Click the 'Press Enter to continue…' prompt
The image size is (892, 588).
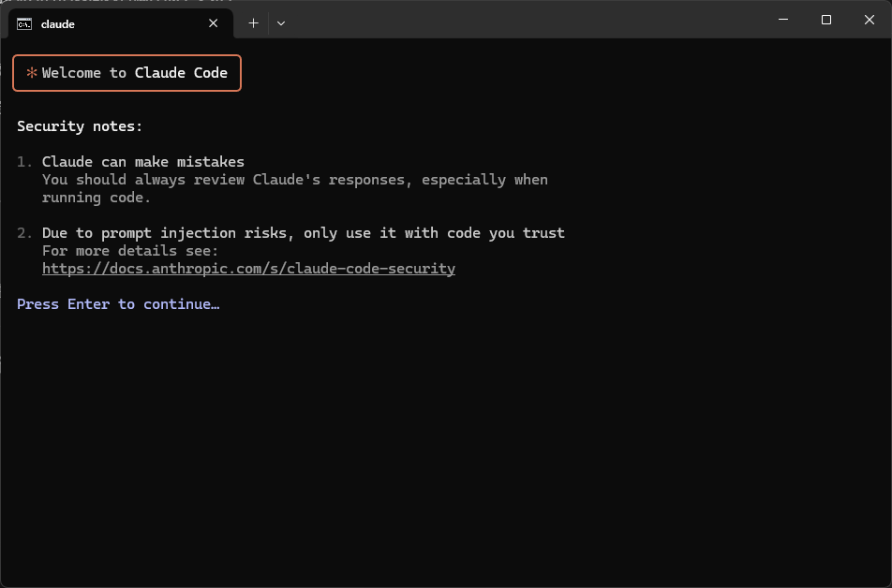click(118, 304)
